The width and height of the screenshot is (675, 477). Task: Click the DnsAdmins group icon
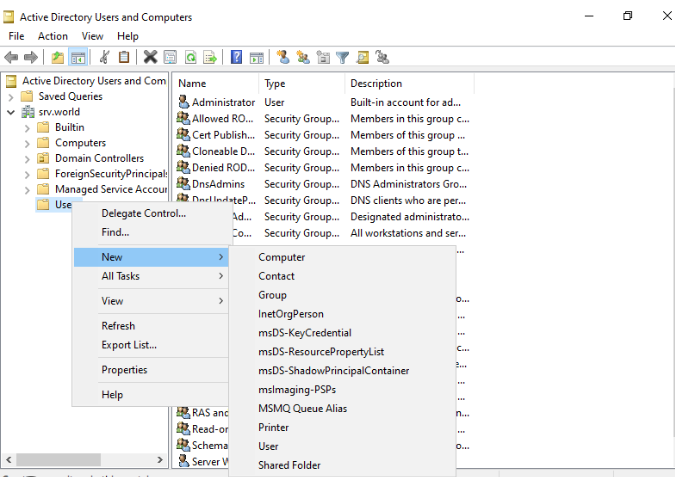[183, 183]
